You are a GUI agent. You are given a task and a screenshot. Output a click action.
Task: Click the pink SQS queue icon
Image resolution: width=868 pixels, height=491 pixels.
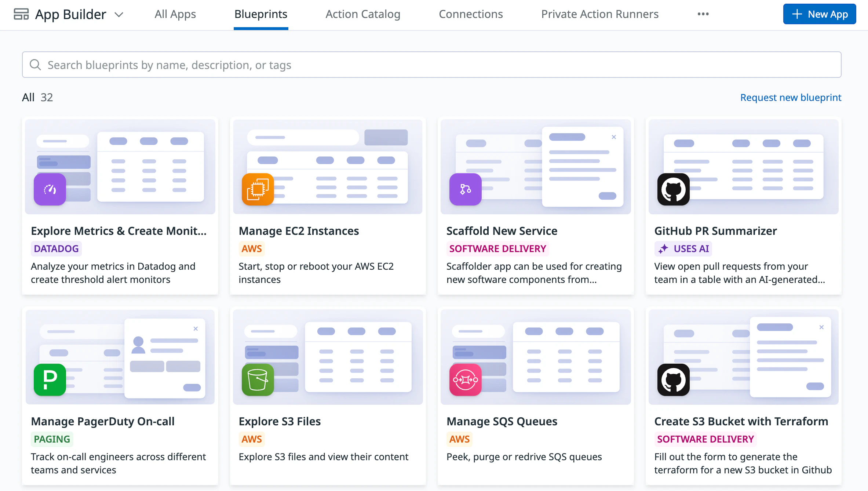[466, 380]
